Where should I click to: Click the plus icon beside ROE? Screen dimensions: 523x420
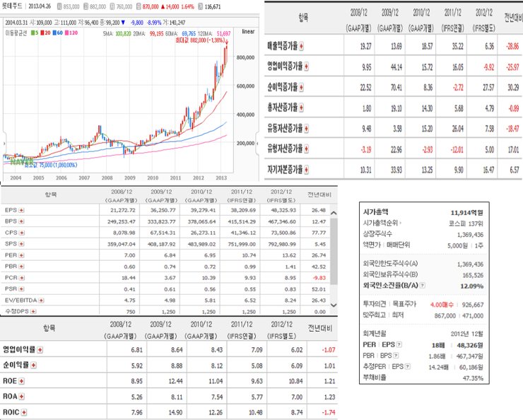[22, 381]
